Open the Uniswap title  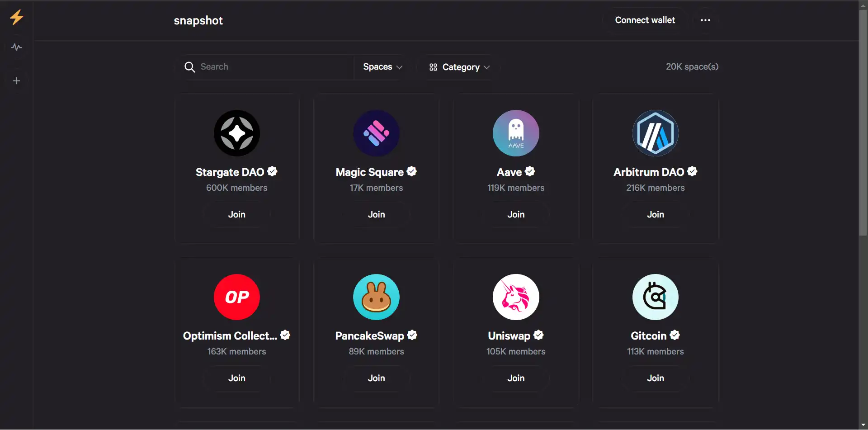[509, 336]
